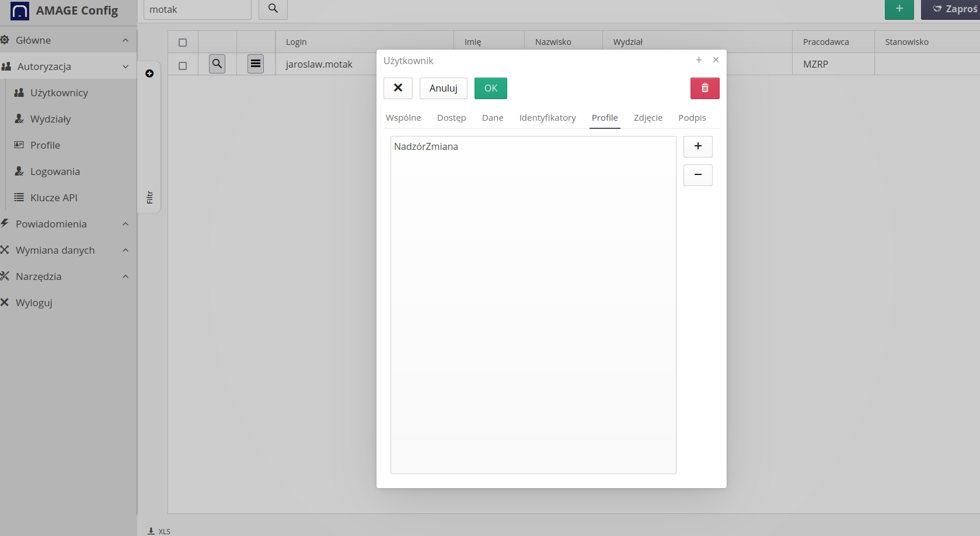Screen dimensions: 980x536
Task: Click the magnifier search button beside search field
Action: pos(273,9)
